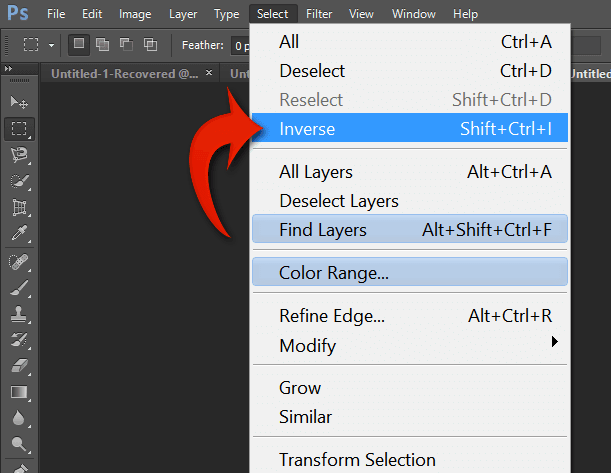Choose All from Select menu
This screenshot has width=611, height=473.
(410, 42)
